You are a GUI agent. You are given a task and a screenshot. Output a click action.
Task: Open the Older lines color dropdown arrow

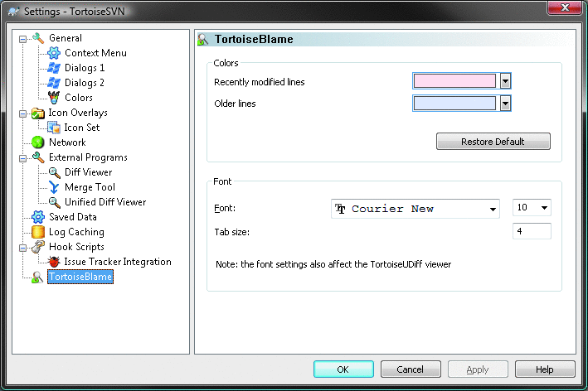[x=506, y=104]
